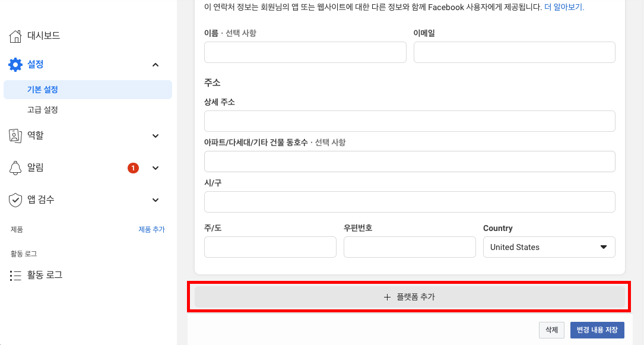
Task: Expand the 역할 section chevron
Action: click(156, 136)
